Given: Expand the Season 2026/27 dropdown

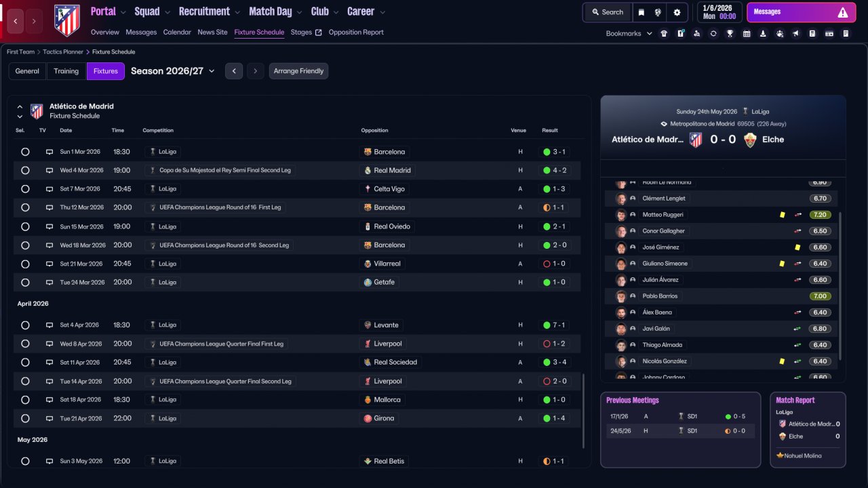Looking at the screenshot, I should 173,71.
